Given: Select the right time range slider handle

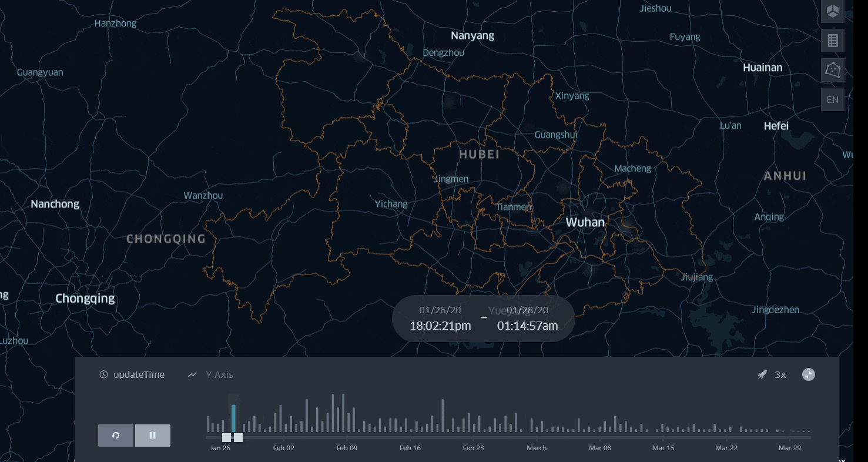Looking at the screenshot, I should point(238,437).
